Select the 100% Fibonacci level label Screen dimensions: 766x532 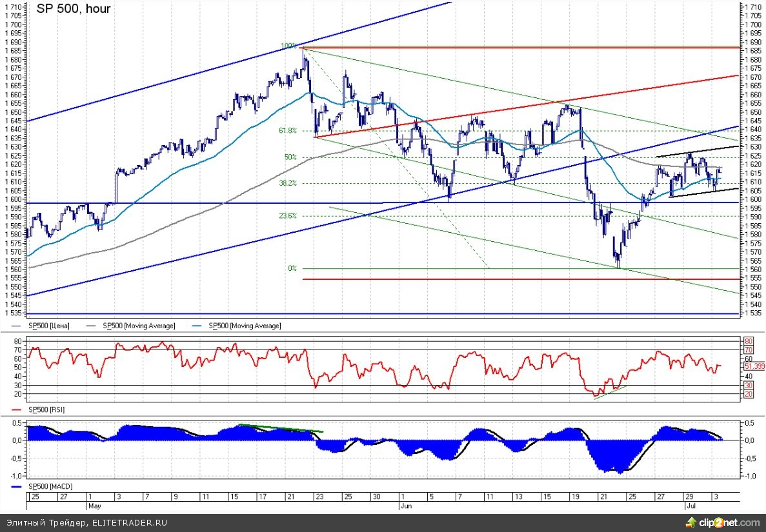coord(288,46)
